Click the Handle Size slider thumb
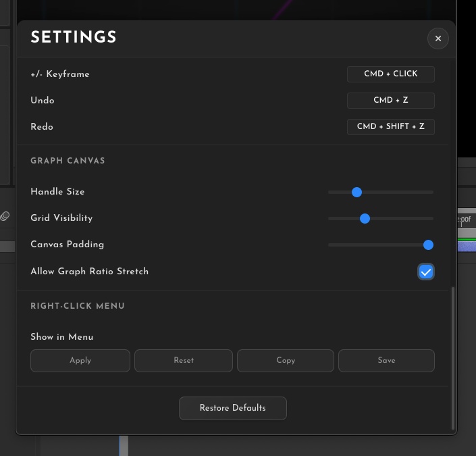 (356, 193)
